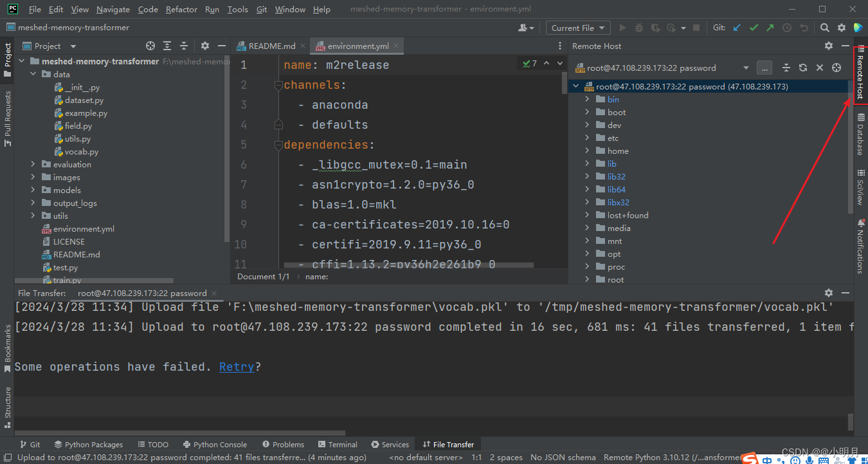Click the Git update project blue arrow
Viewport: 868px width, 464px height.
tap(737, 28)
